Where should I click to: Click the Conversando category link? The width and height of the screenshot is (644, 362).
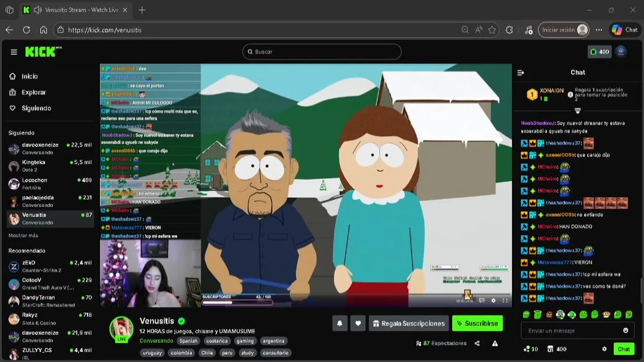tap(156, 341)
